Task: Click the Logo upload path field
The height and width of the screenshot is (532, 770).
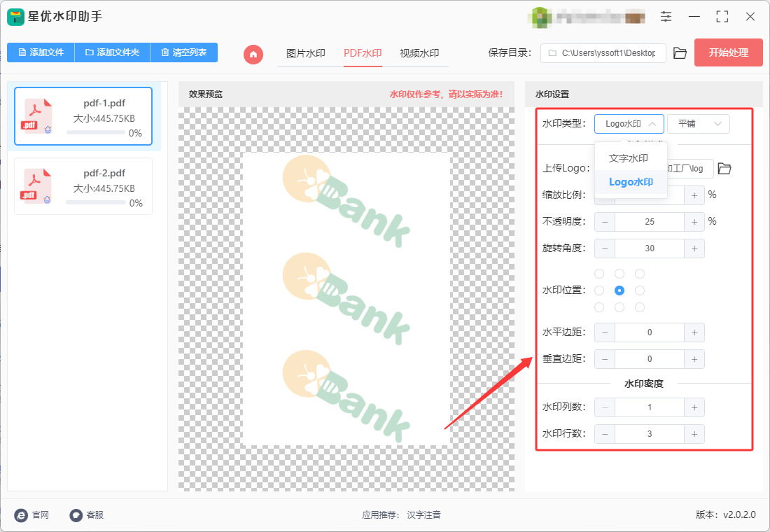Action: tap(690, 169)
